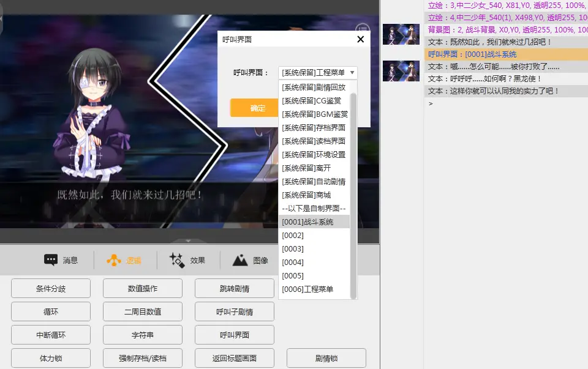Open the 消息 speech bubble category
The image size is (588, 369).
click(x=61, y=260)
